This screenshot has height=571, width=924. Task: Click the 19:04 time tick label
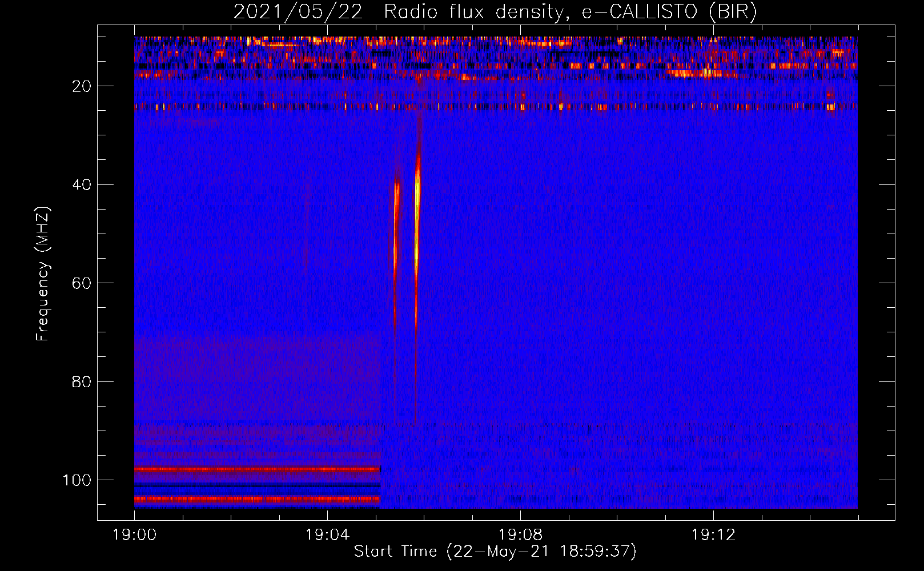(x=327, y=535)
